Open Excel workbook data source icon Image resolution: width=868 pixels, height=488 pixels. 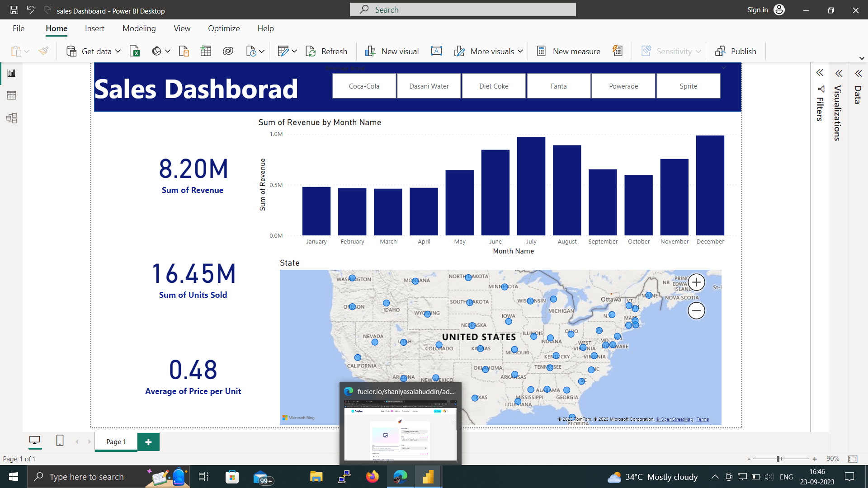click(135, 52)
